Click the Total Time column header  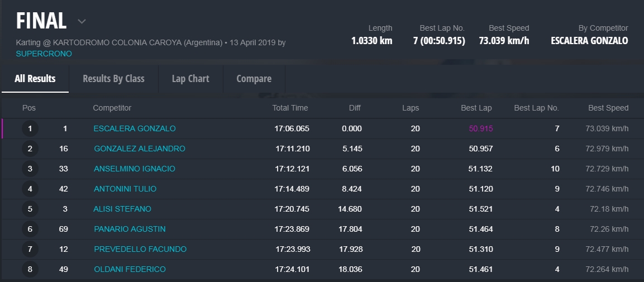pyautogui.click(x=290, y=108)
